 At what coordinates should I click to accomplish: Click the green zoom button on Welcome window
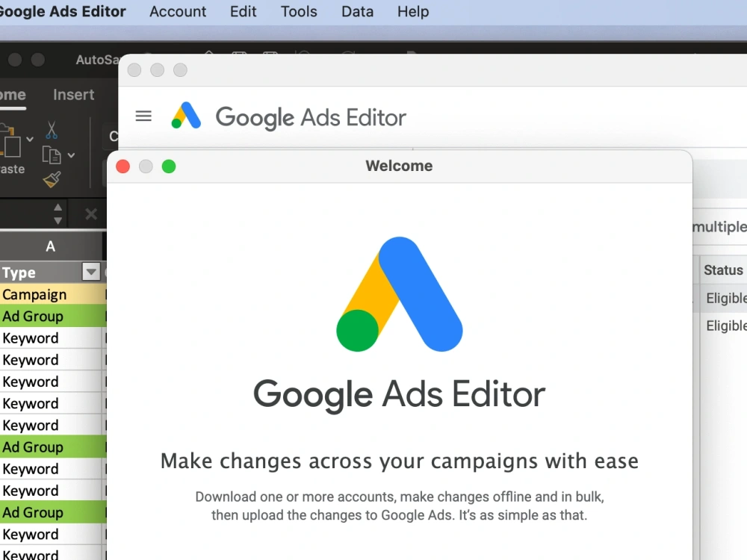coord(169,167)
